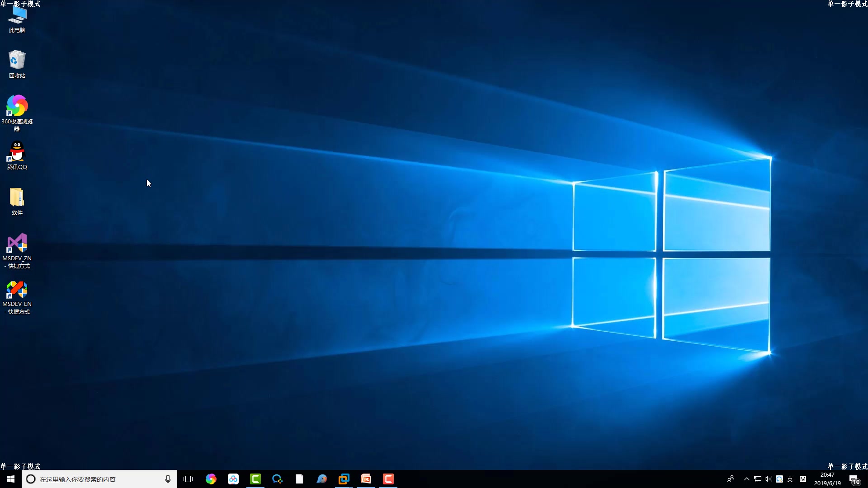Open Task View from taskbar

coord(188,479)
